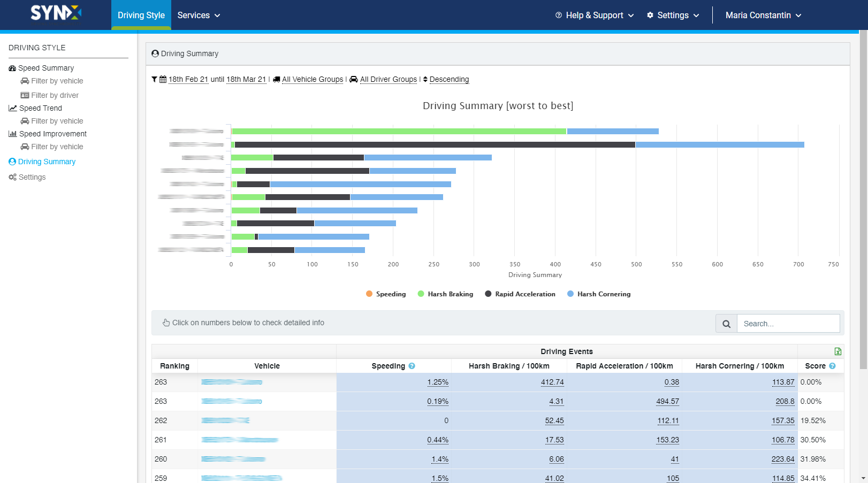Click the search magnifier icon
Viewport: 868px width, 483px height.
[x=726, y=323]
